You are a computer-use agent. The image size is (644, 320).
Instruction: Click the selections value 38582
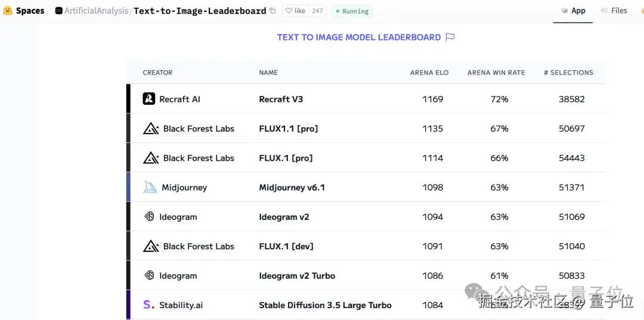coord(571,100)
